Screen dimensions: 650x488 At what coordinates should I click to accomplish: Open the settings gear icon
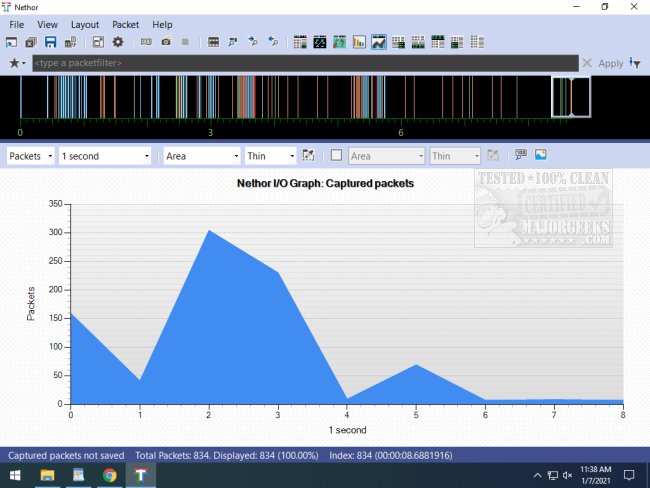pyautogui.click(x=117, y=42)
